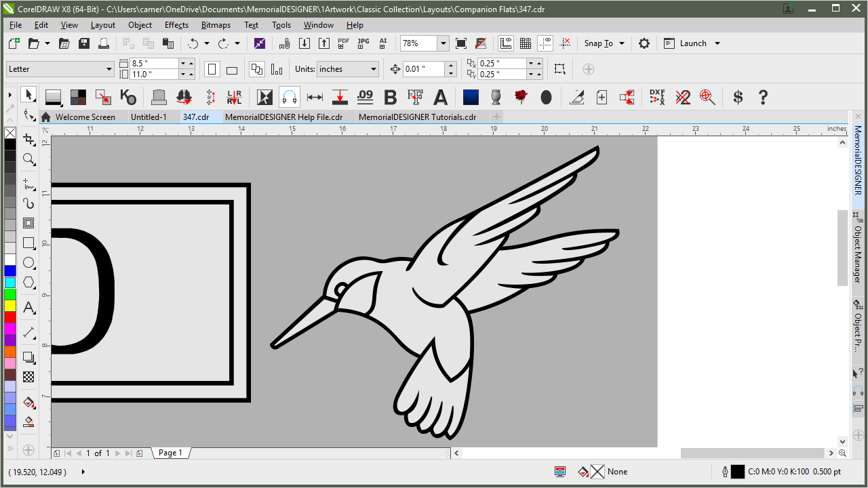
Task: Undo the last action
Action: click(193, 43)
